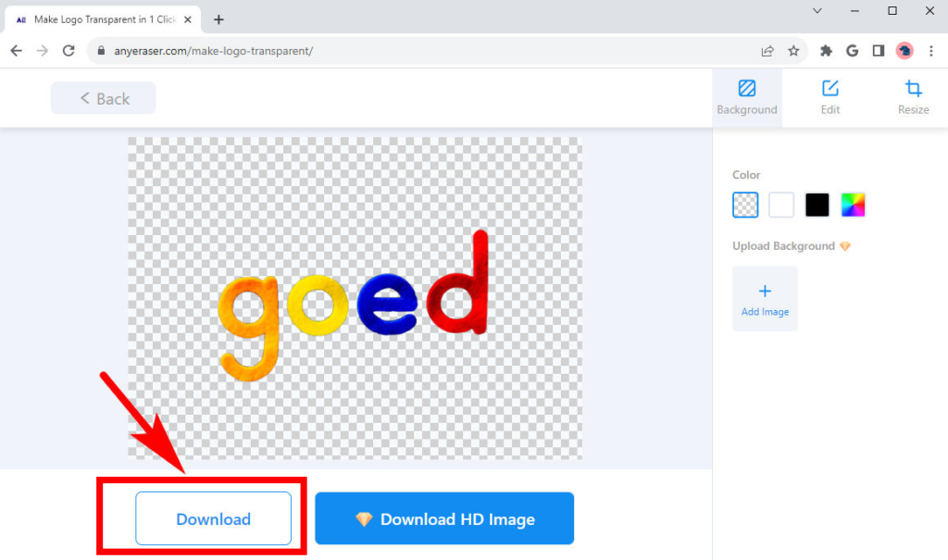Reload the current page

click(x=69, y=51)
